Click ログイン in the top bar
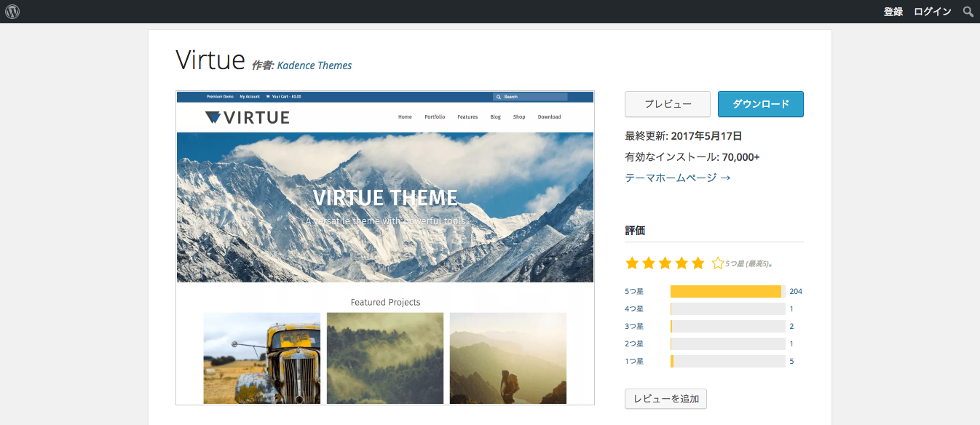 point(932,12)
